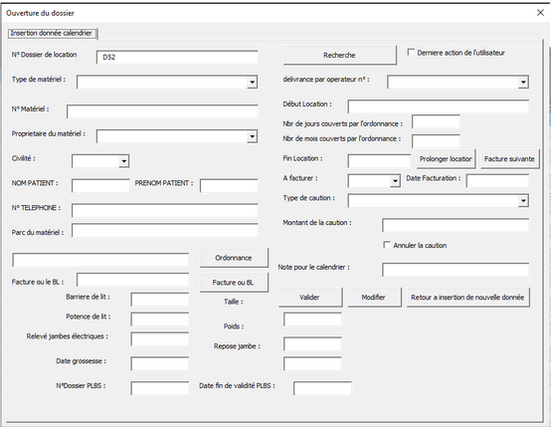551x427 pixels.
Task: Tick the Annuler la caution checkbox
Action: (387, 245)
